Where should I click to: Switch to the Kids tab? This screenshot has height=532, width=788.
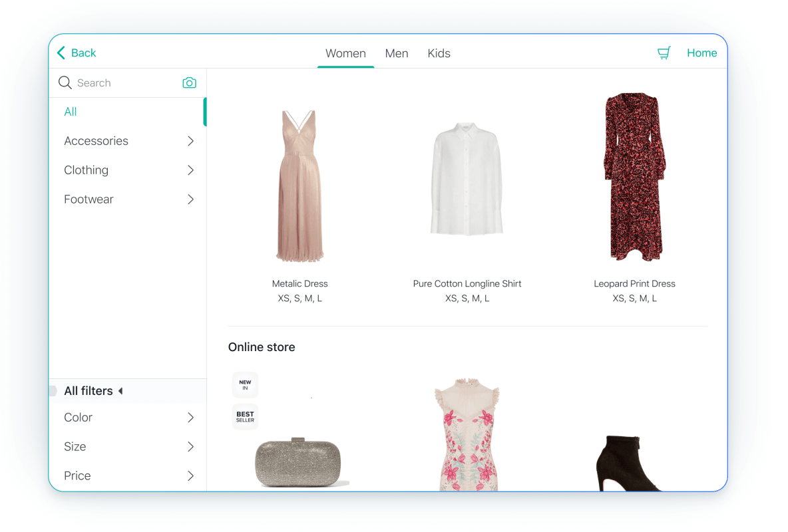tap(439, 53)
